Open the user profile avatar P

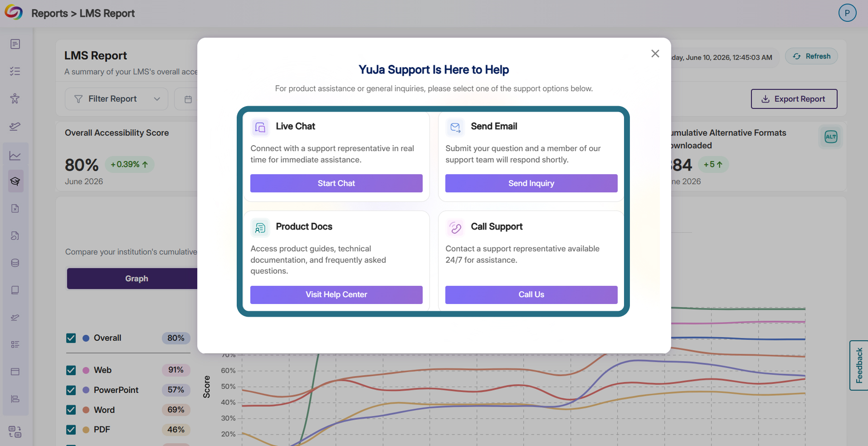pyautogui.click(x=847, y=13)
